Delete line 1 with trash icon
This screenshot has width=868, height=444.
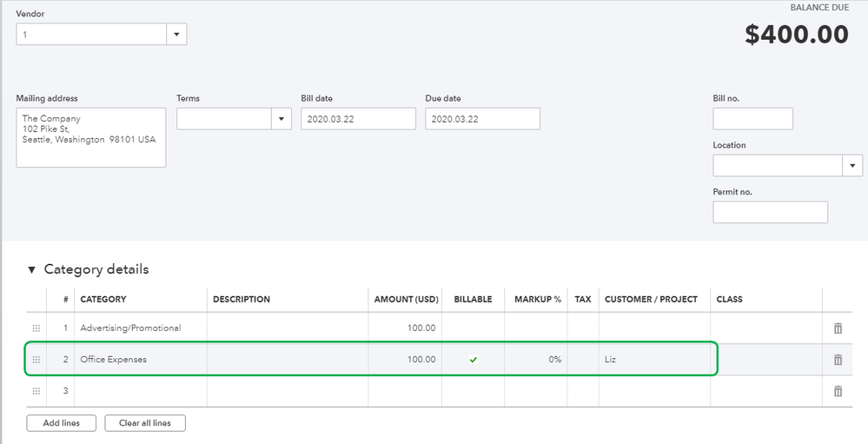(x=838, y=328)
